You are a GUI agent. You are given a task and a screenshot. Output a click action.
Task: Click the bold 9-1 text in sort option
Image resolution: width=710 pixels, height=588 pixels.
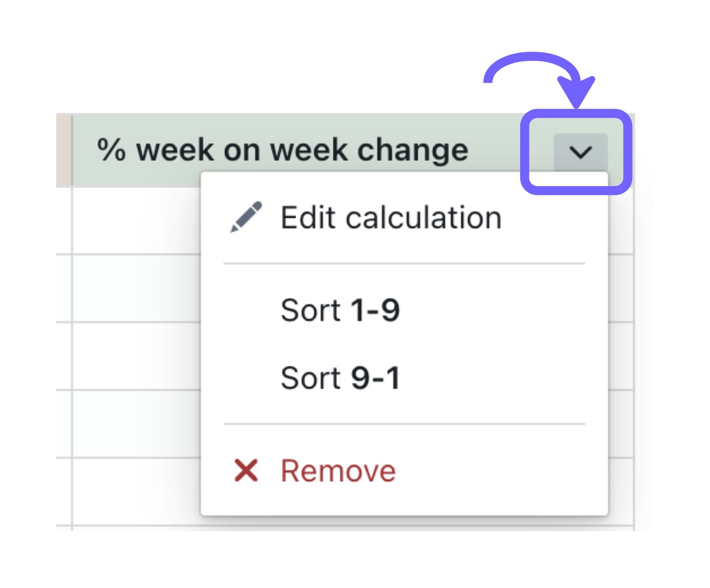375,377
